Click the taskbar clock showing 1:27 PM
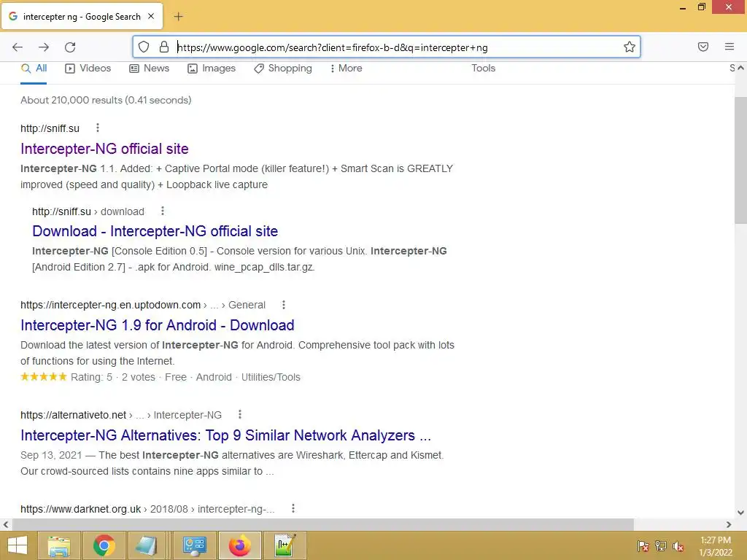This screenshot has width=747, height=560. point(716,546)
